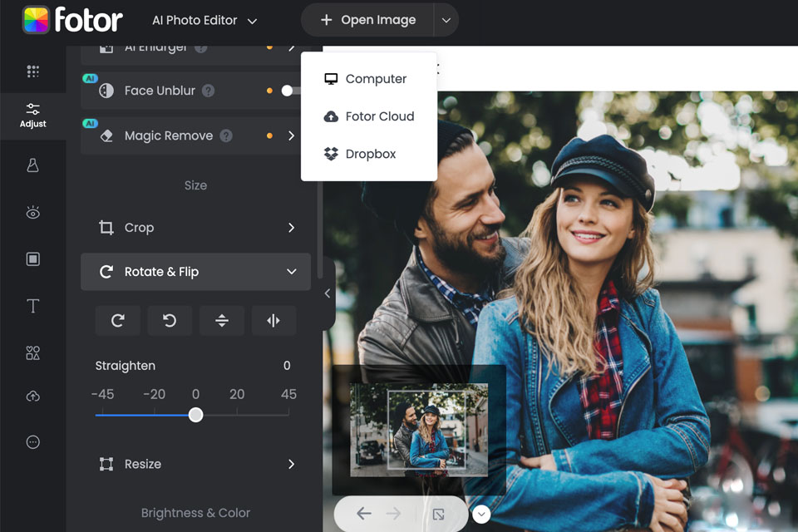The image size is (798, 532).
Task: Click the help icon beside Magic Remove
Action: coord(226,135)
